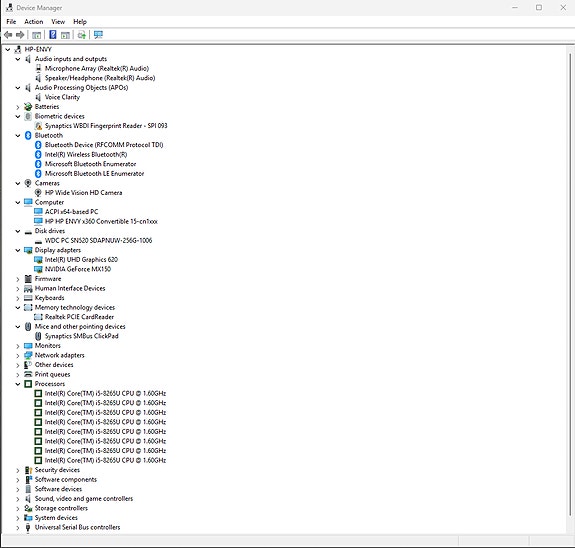The width and height of the screenshot is (575, 548).
Task: Collapse the Processors category
Action: pyautogui.click(x=18, y=384)
